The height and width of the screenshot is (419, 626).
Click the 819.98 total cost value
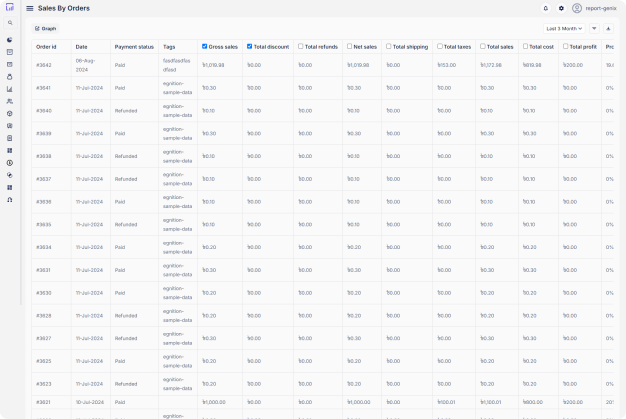click(x=532, y=65)
